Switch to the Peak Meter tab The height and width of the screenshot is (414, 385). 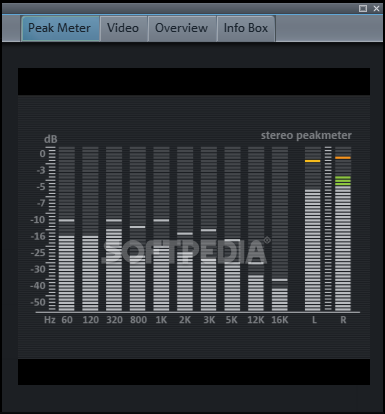coord(60,28)
